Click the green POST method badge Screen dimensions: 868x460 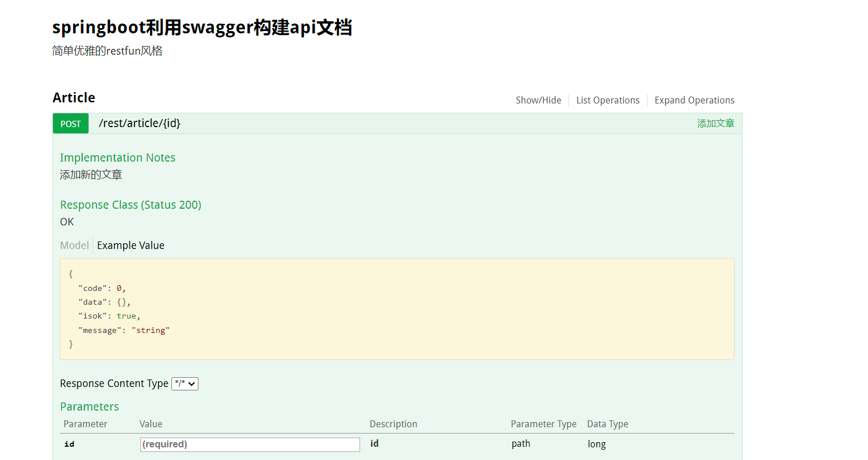[71, 124]
